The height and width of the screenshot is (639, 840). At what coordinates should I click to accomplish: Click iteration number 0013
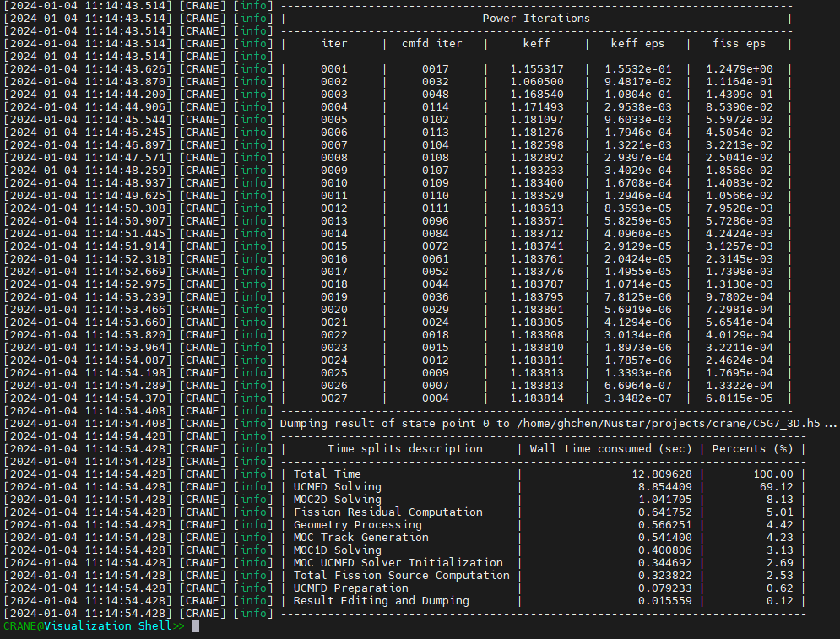(334, 221)
